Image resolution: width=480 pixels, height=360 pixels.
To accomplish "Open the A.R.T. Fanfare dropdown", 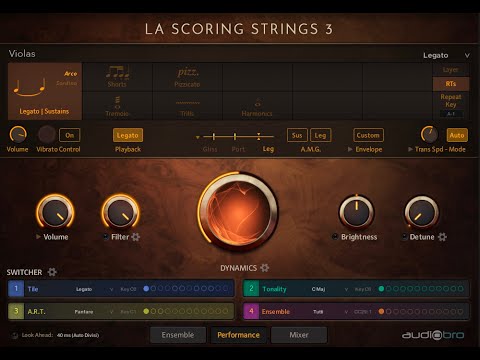I will pos(94,312).
